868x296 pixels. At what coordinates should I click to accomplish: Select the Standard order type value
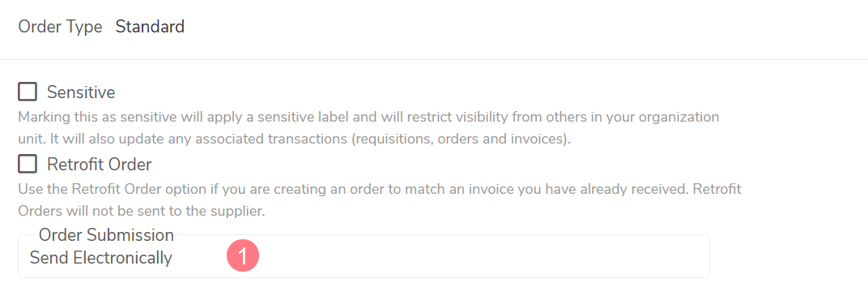coord(150,26)
